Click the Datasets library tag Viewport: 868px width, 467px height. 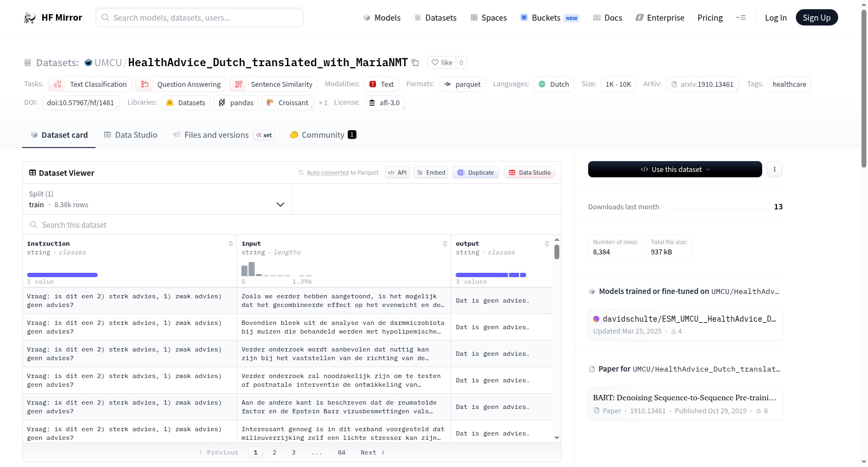(x=186, y=103)
